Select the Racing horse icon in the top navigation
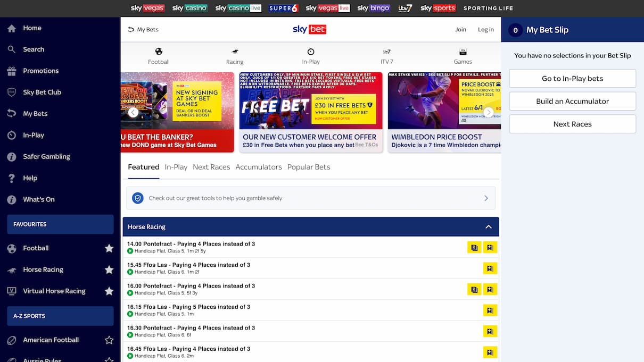Image resolution: width=644 pixels, height=362 pixels. (235, 52)
